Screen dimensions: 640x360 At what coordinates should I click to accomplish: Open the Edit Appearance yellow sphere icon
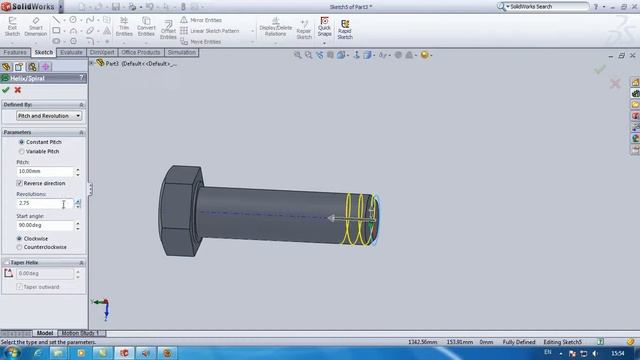point(424,55)
